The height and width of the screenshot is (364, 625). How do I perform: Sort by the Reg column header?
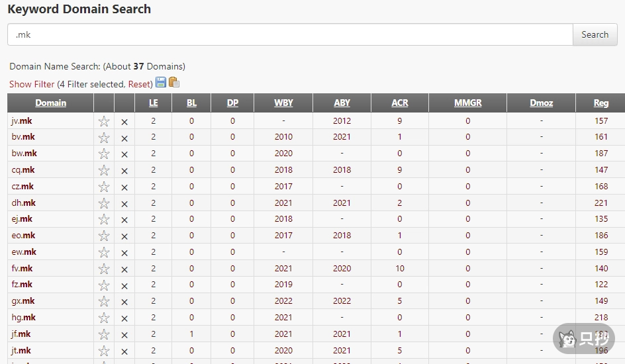point(601,103)
